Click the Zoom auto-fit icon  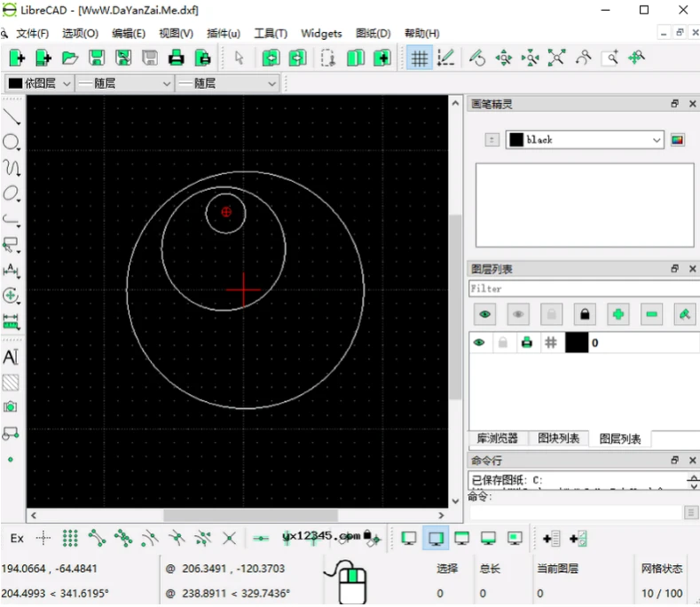556,58
